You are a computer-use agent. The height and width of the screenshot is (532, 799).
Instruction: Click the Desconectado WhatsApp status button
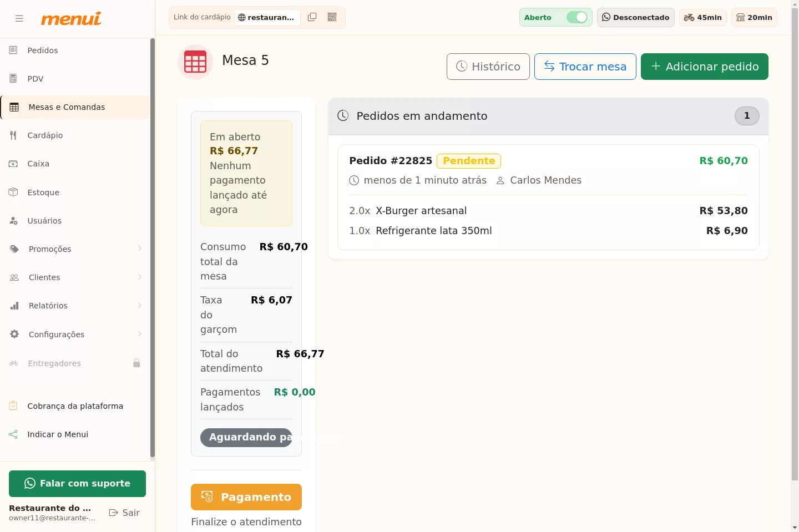[636, 17]
